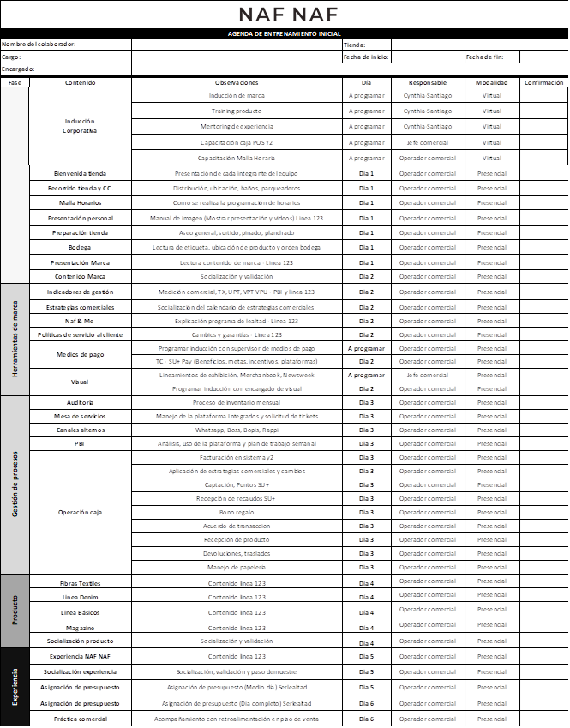The height and width of the screenshot is (728, 570).
Task: Click the 'Producto' phase cell
Action: tap(15, 611)
